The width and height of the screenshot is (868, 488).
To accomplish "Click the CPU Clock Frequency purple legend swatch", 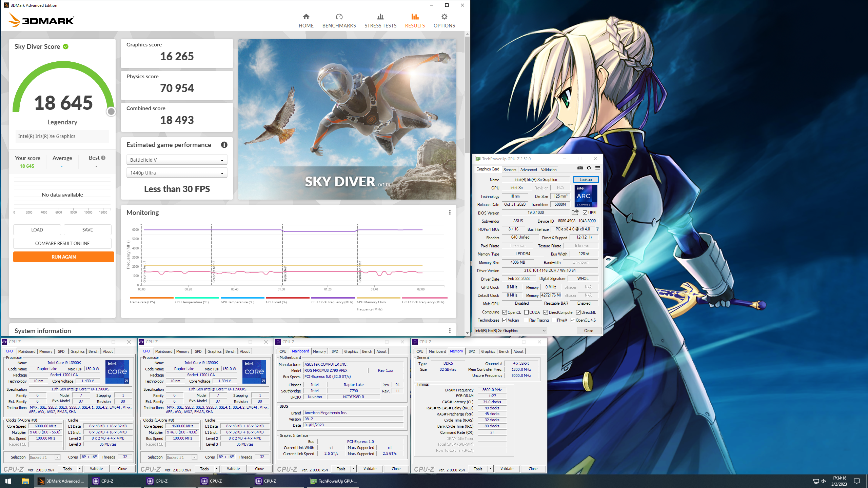I will [x=333, y=298].
